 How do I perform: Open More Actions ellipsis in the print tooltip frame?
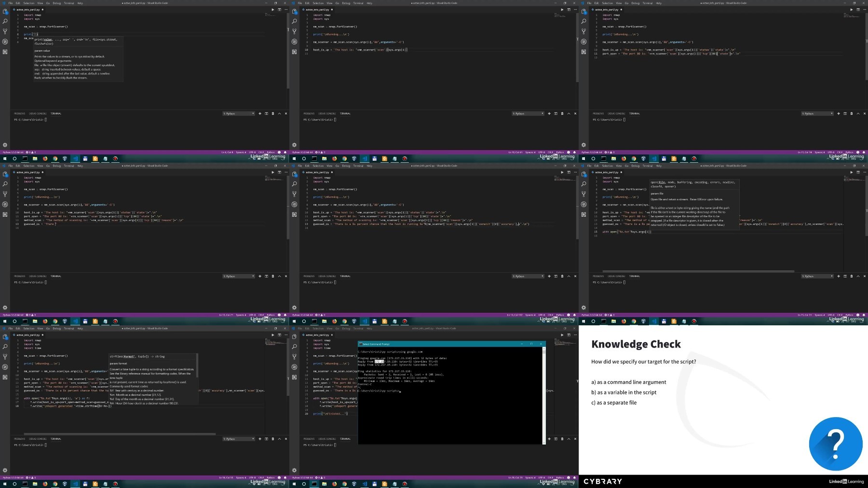click(285, 10)
